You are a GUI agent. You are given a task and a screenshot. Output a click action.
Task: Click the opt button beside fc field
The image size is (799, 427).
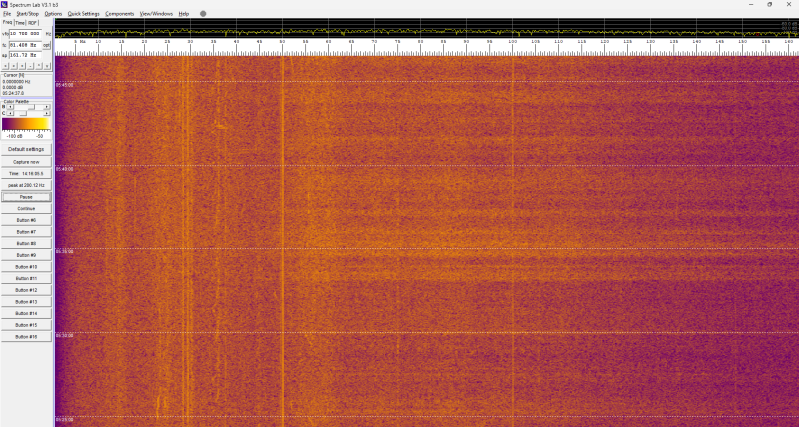point(46,45)
